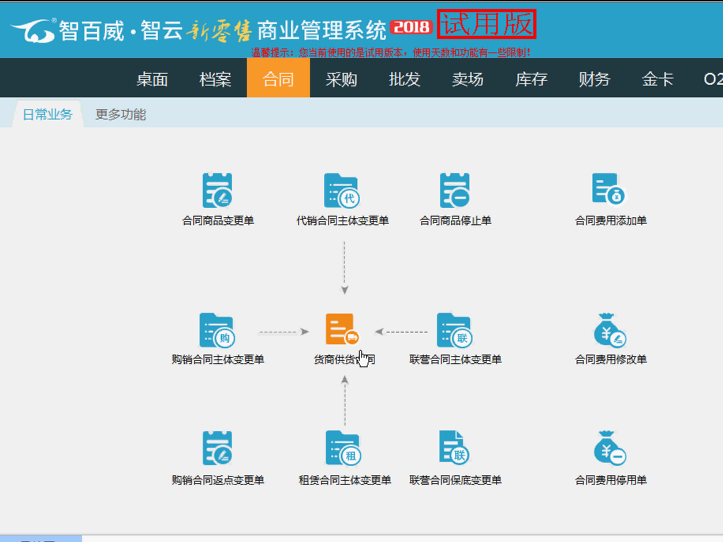Select the 租赁合同主体变更单 icon
The image size is (723, 542).
[342, 450]
